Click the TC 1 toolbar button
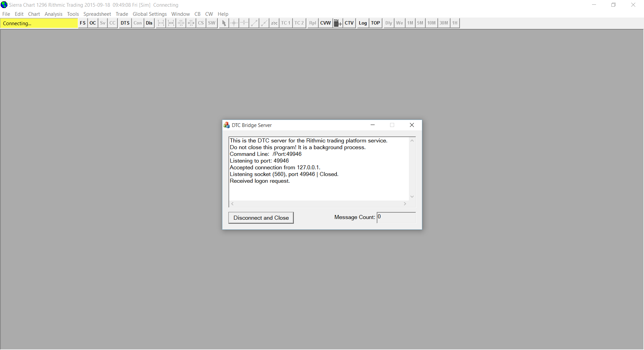 pos(286,23)
